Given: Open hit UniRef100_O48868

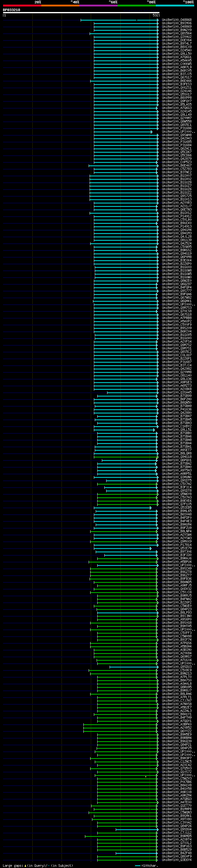Looking at the screenshot, I should tap(177, 20).
